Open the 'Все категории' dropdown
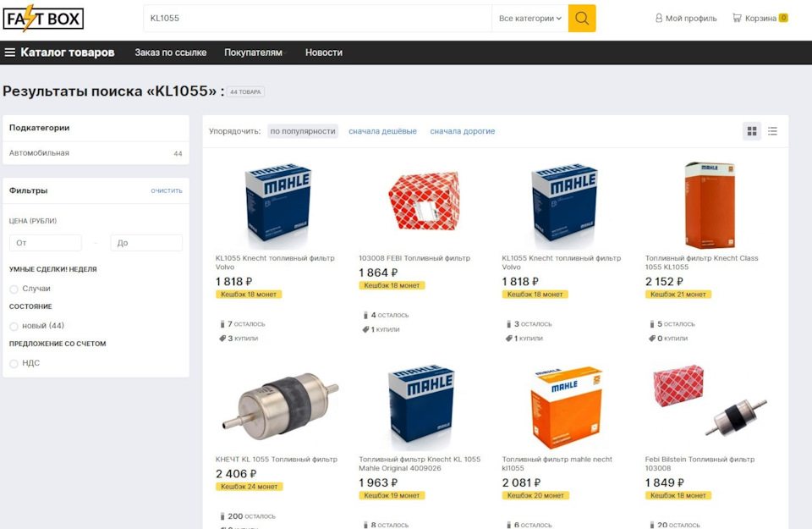 coord(529,18)
